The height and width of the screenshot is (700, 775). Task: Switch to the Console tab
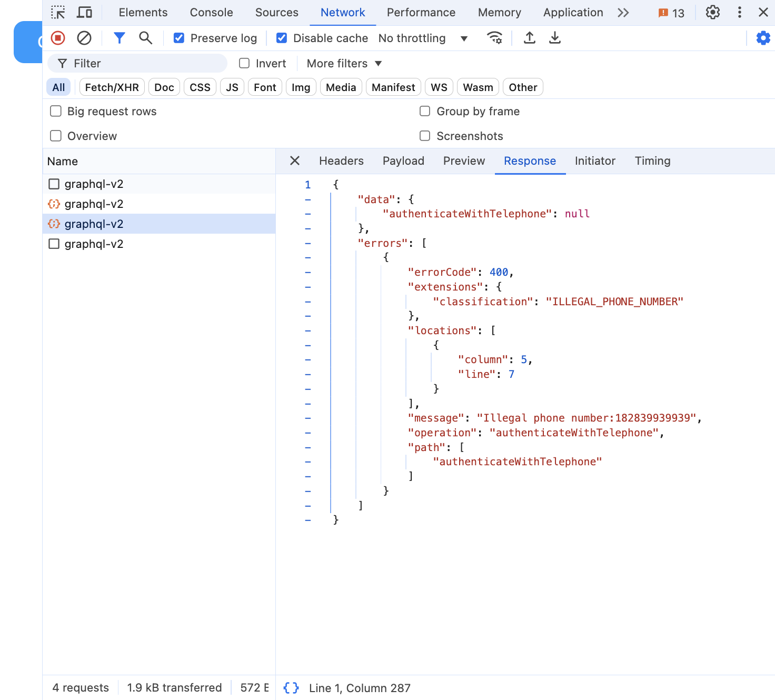pos(211,13)
